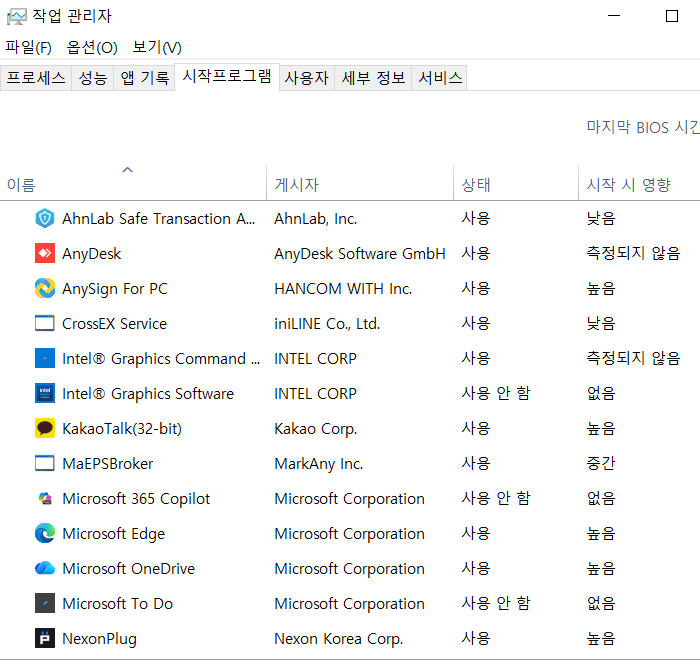The height and width of the screenshot is (665, 700).
Task: Minimize the Task Manager window
Action: [614, 16]
